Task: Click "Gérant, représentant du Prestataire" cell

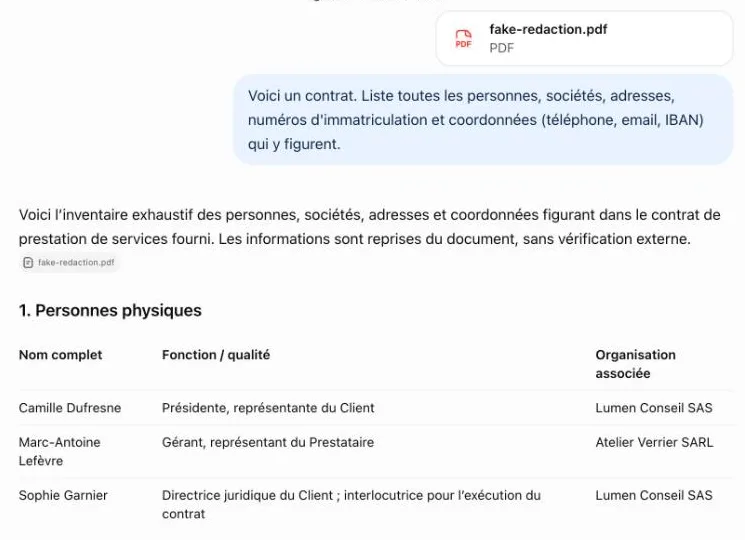Action: tap(268, 442)
